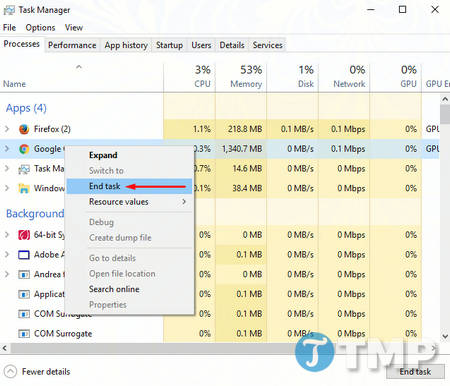Click vertical scrollbar down arrow
Image resolution: width=450 pixels, height=386 pixels.
[445, 336]
